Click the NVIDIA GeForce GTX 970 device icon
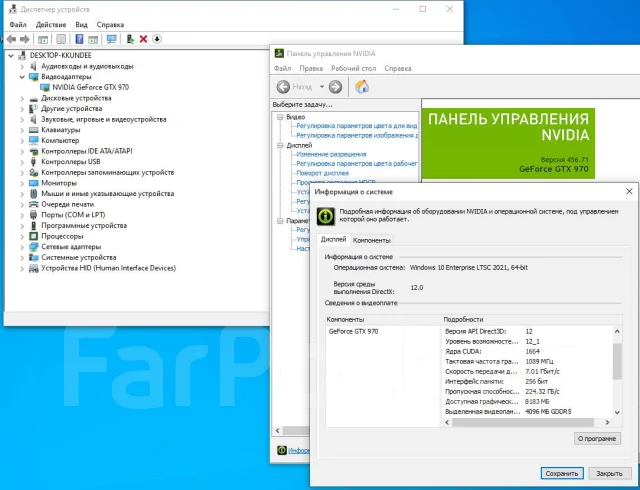This screenshot has width=640, height=490. pos(45,87)
